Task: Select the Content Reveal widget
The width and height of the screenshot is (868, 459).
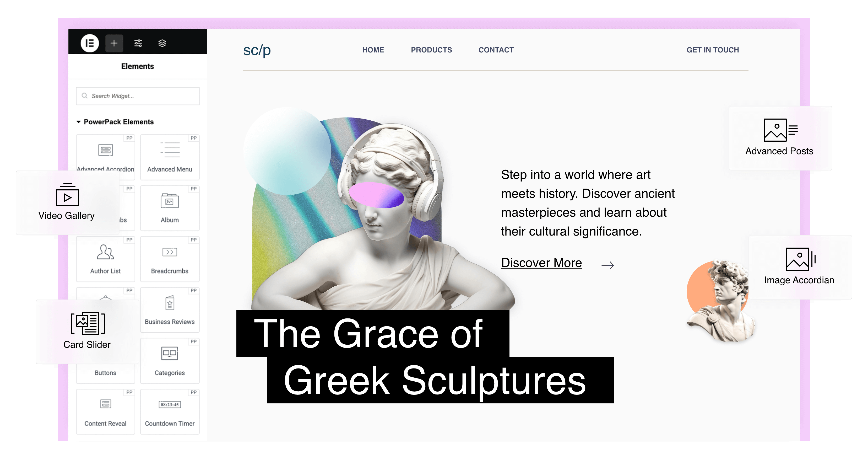Action: coord(105,412)
